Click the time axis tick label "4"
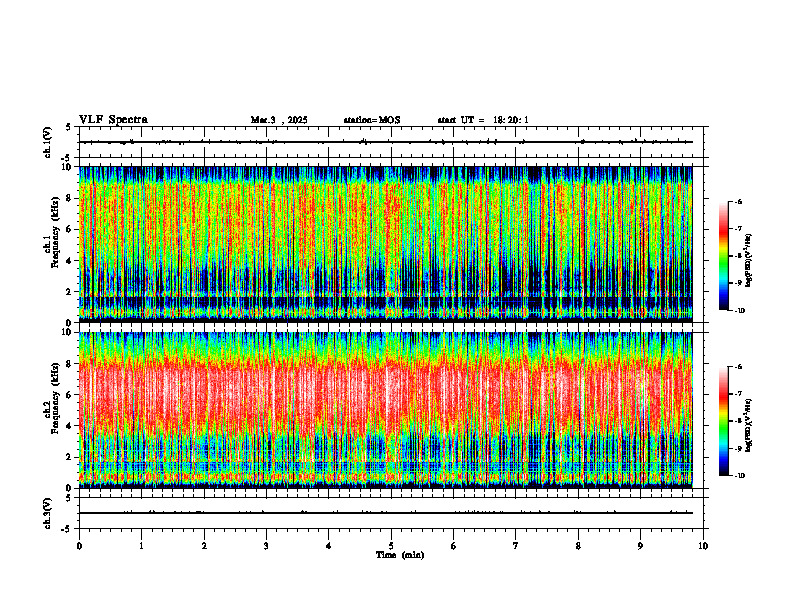The image size is (792, 612). click(x=329, y=546)
